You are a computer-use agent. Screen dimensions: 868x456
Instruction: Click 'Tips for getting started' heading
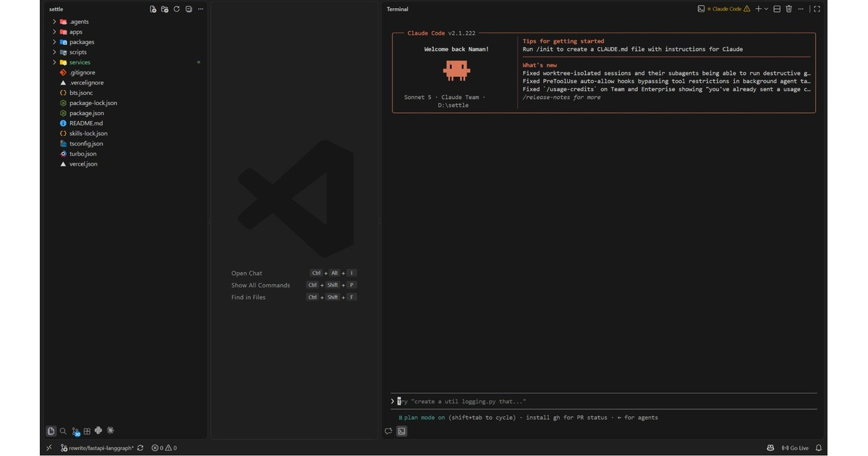click(x=563, y=41)
